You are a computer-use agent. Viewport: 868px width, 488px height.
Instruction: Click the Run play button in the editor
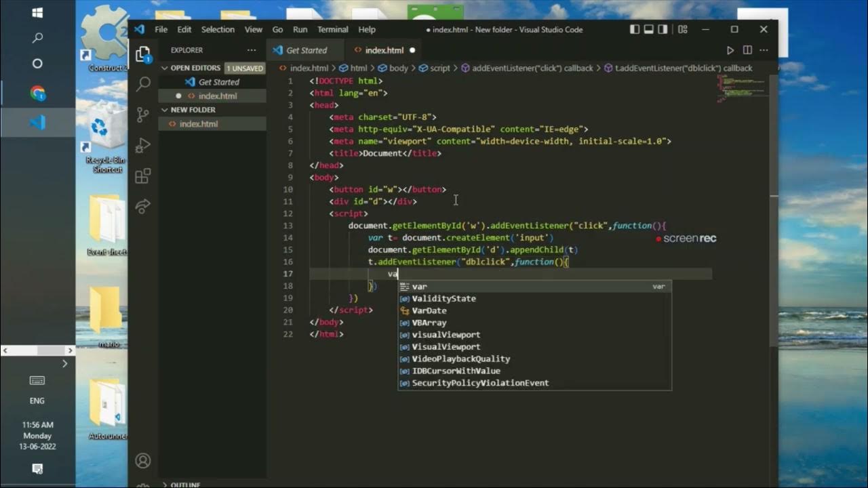pos(730,50)
